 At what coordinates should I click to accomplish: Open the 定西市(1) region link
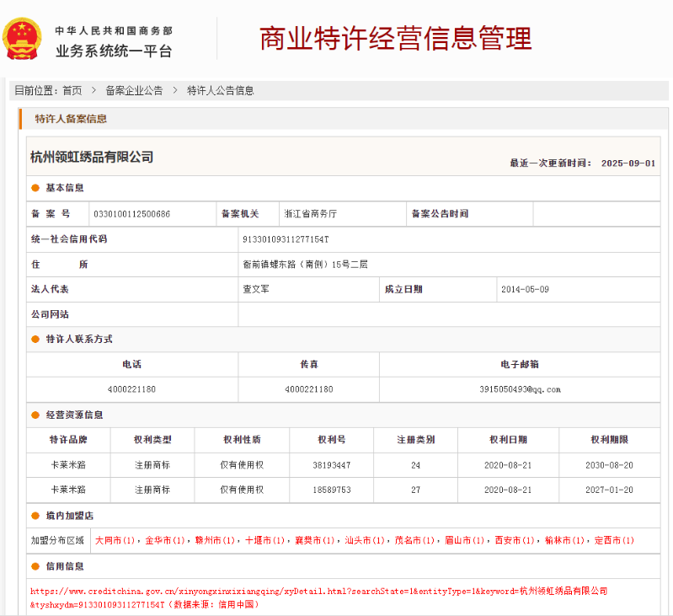pos(614,540)
